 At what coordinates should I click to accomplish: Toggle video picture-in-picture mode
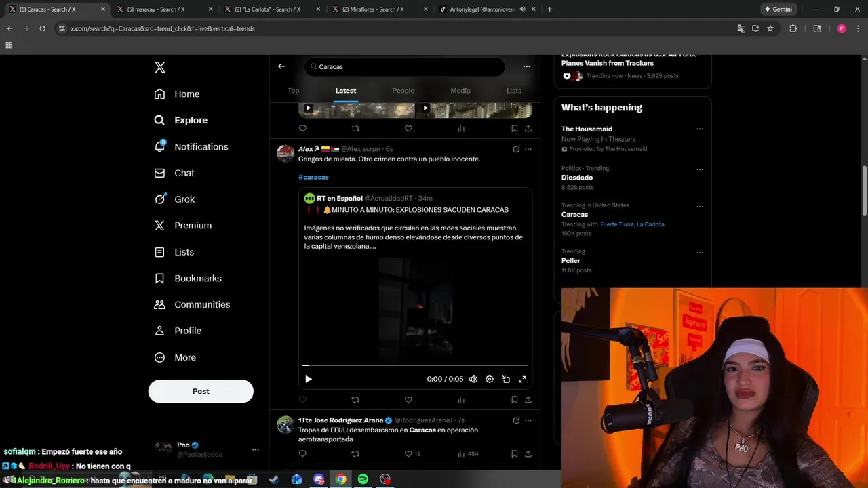click(x=506, y=380)
